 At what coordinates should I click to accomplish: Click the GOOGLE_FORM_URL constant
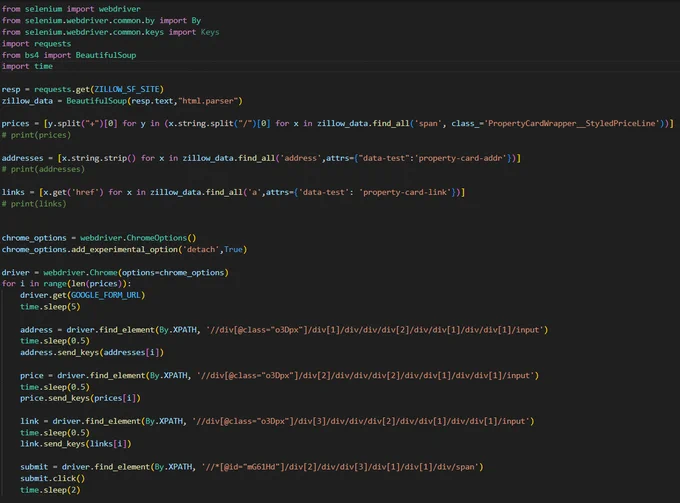point(106,295)
